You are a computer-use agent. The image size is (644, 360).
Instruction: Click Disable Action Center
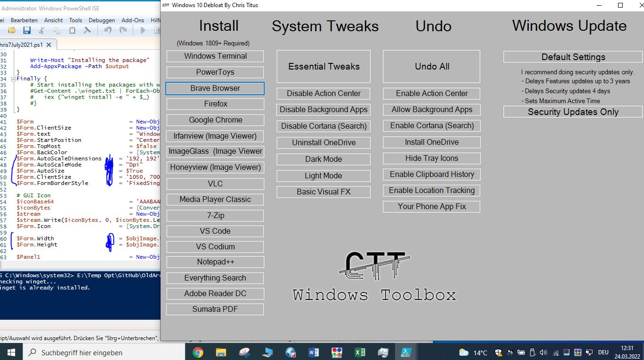324,94
